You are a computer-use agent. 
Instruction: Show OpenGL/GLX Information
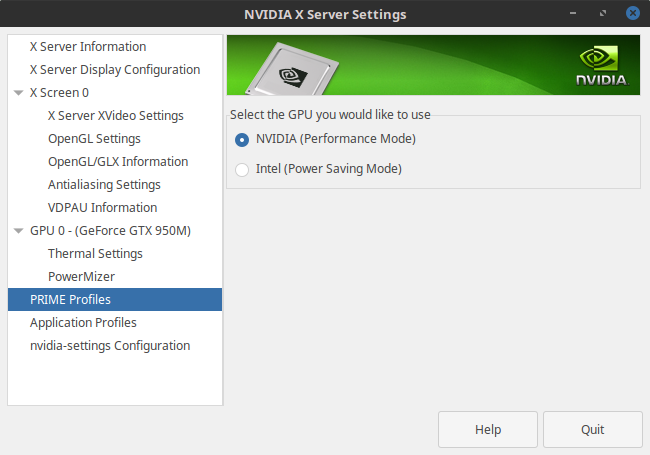118,162
